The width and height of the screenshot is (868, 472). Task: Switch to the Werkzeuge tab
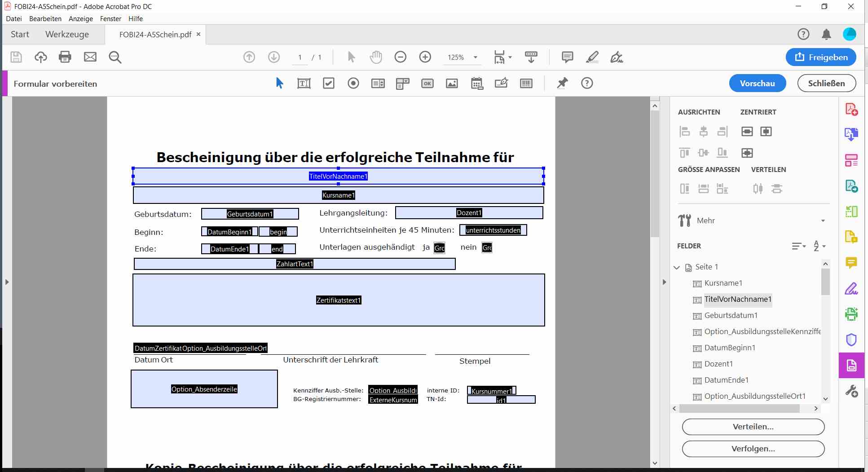67,35
